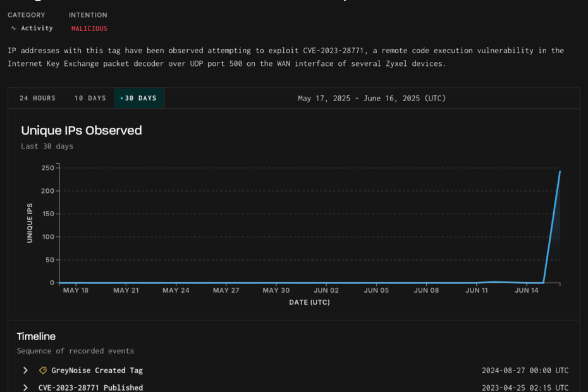588x392 pixels.
Task: Select the 30 Days time range tab
Action: click(140, 99)
